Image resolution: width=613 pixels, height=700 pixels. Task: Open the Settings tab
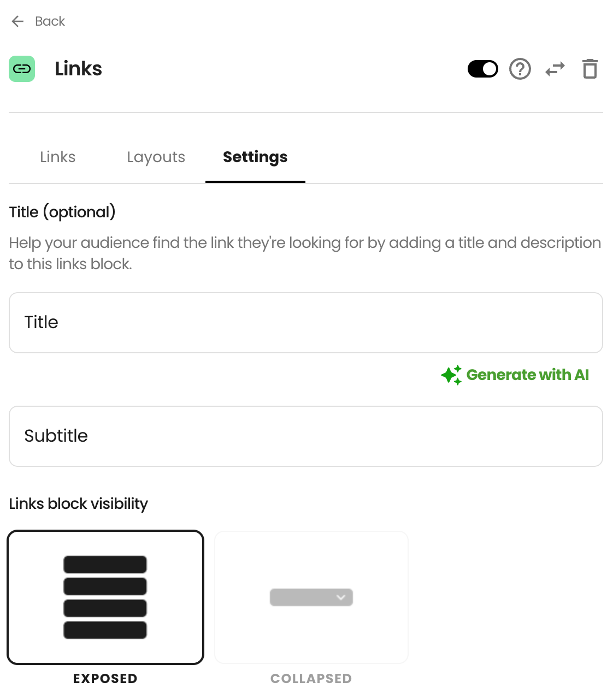[255, 157]
